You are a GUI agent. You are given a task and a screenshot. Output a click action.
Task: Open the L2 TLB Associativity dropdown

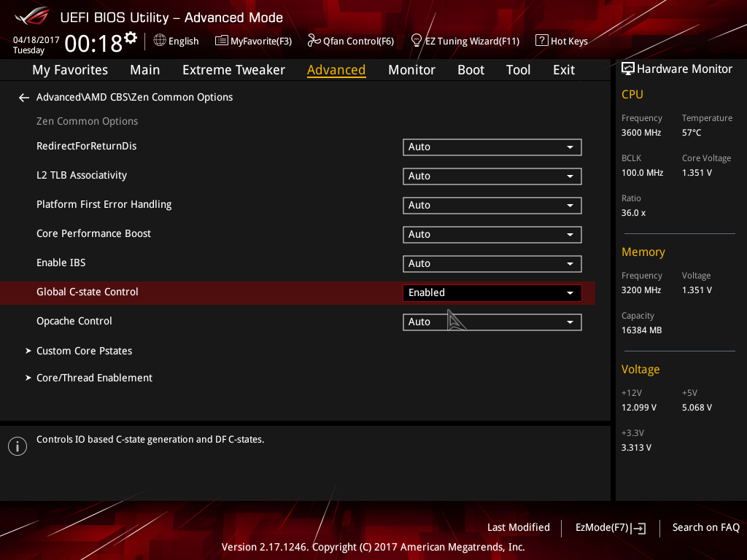492,176
